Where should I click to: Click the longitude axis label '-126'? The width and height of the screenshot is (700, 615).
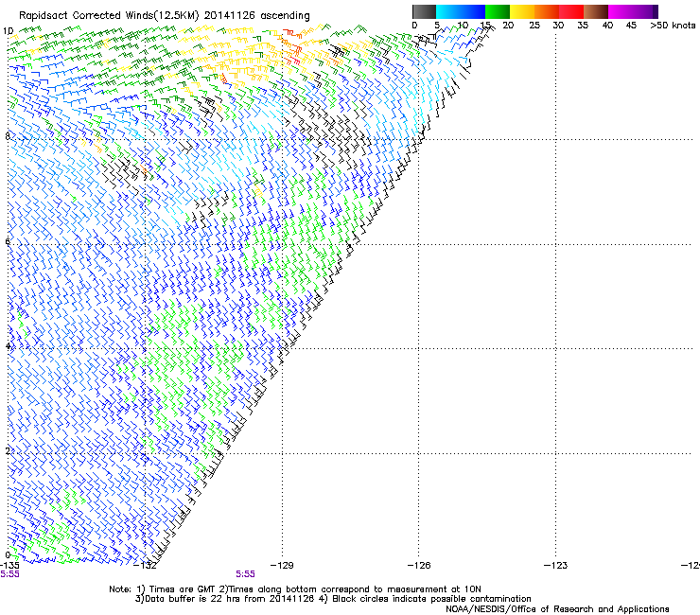[x=419, y=566]
